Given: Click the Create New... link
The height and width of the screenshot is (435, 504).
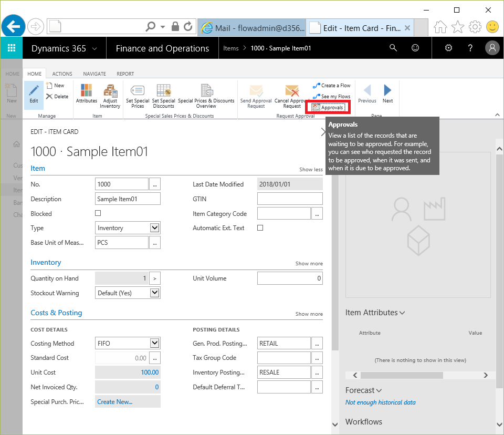Looking at the screenshot, I should click(x=115, y=402).
